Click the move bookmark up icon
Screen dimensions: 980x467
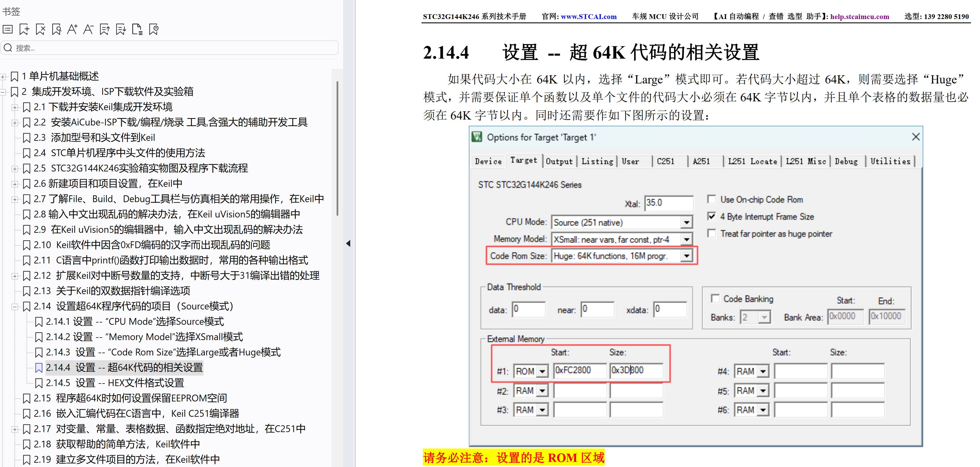click(105, 29)
